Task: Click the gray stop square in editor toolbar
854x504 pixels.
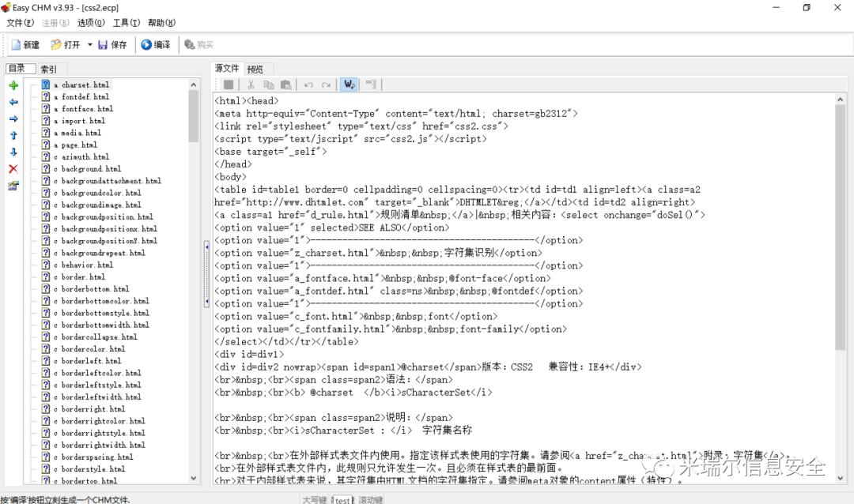Action: pyautogui.click(x=229, y=85)
